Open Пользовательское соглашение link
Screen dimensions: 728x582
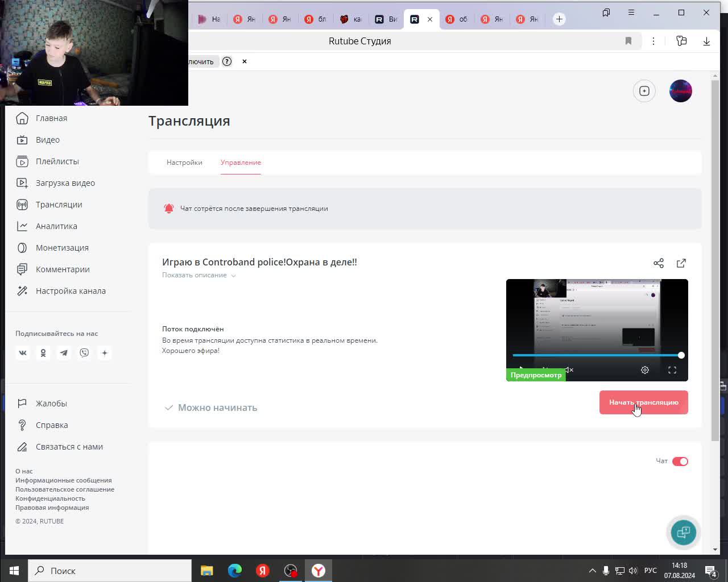(65, 489)
